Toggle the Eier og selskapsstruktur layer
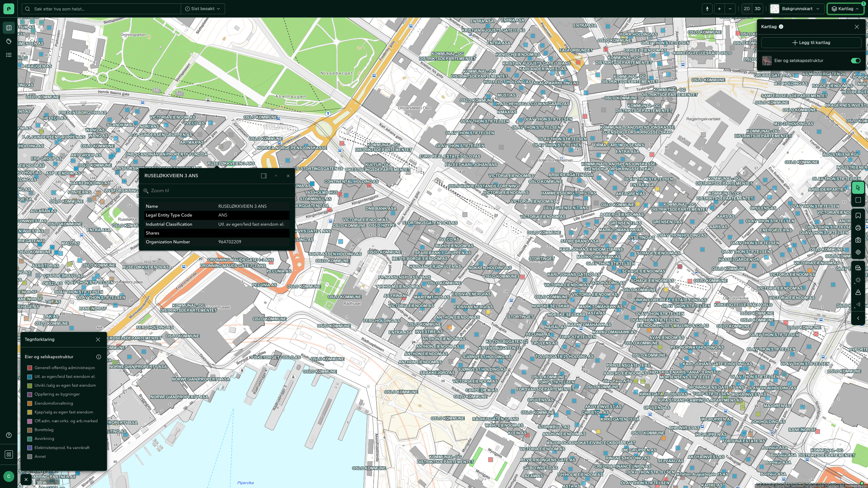868x488 pixels. (855, 61)
